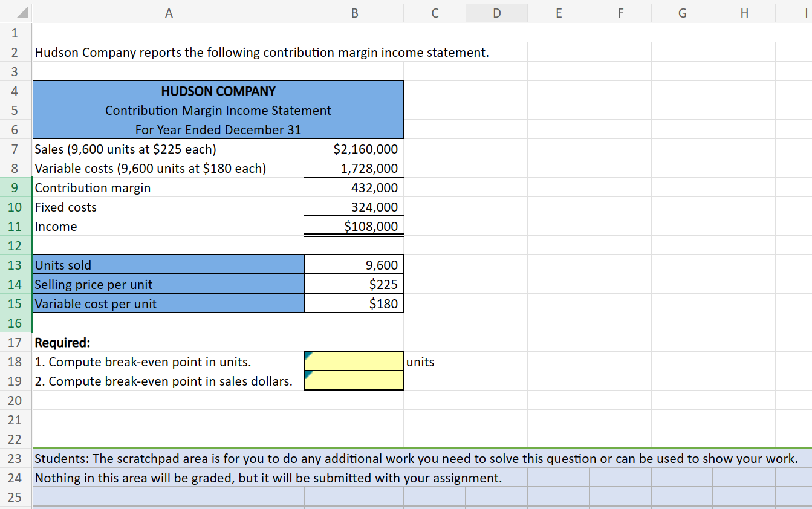Select the Variable cost per unit value $180
The image size is (812, 509).
[x=354, y=303]
